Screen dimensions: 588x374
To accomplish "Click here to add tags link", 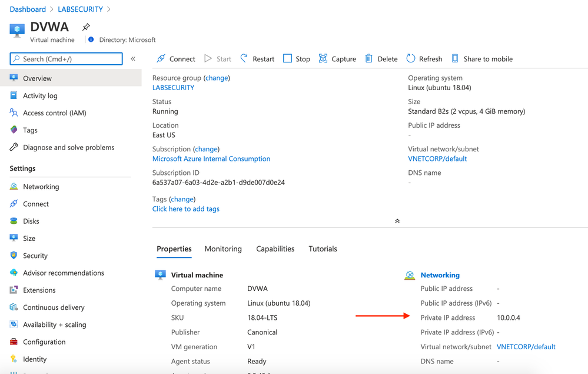I will click(185, 209).
